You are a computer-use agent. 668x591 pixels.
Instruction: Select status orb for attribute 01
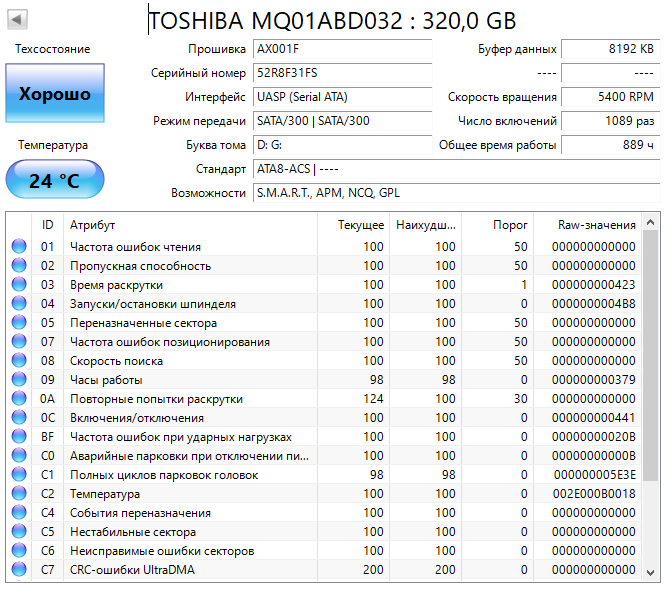tap(19, 247)
